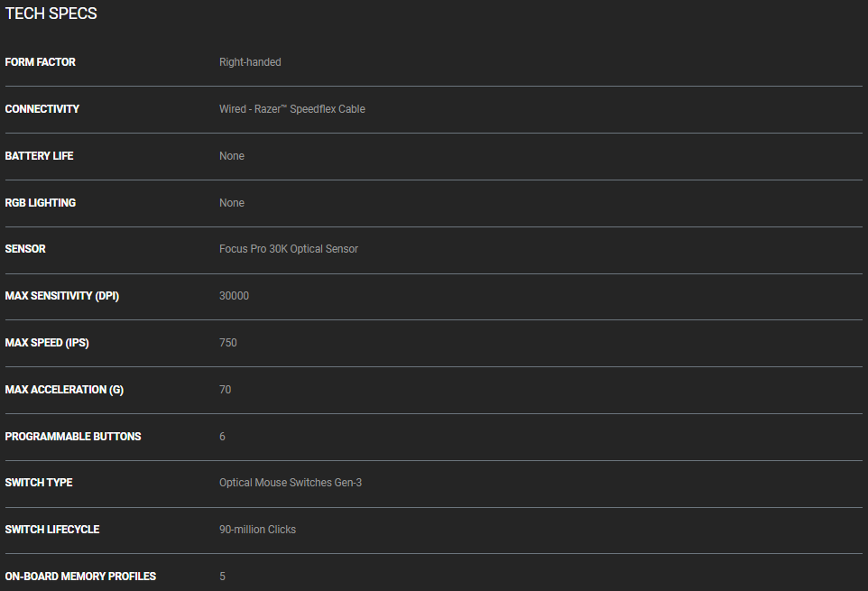Click the SENSOR label
The height and width of the screenshot is (591, 868).
tap(25, 249)
